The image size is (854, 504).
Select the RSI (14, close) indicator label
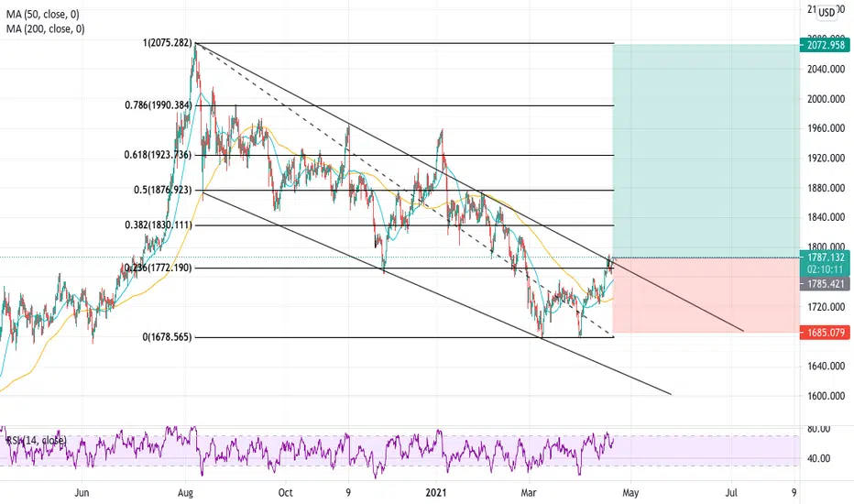tap(36, 440)
